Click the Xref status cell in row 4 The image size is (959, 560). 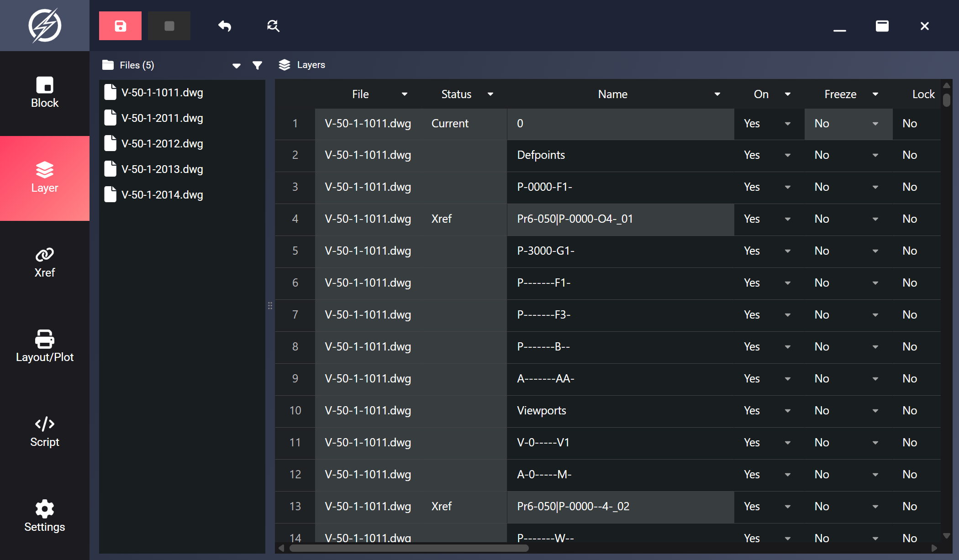tap(464, 220)
